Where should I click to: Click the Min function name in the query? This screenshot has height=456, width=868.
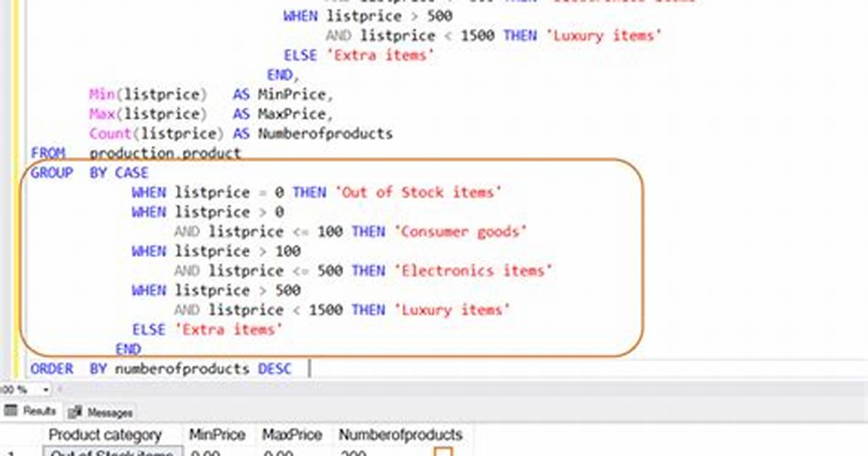pos(102,94)
